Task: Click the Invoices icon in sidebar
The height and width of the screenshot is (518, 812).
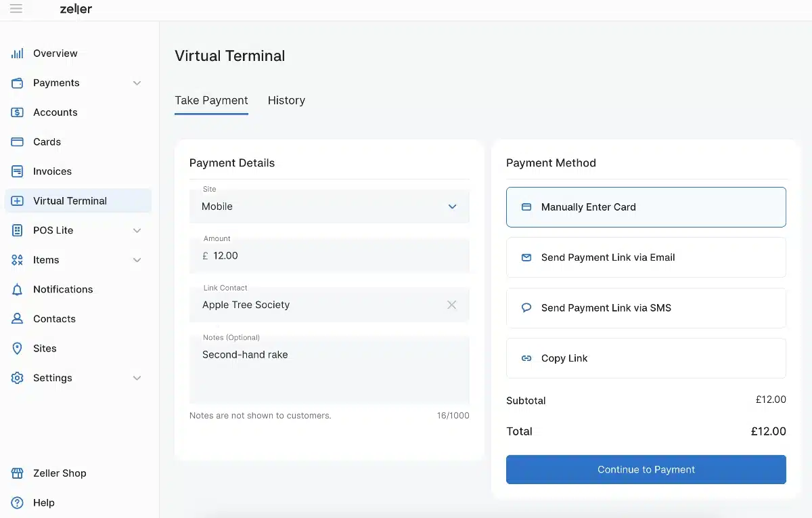Action: [18, 171]
